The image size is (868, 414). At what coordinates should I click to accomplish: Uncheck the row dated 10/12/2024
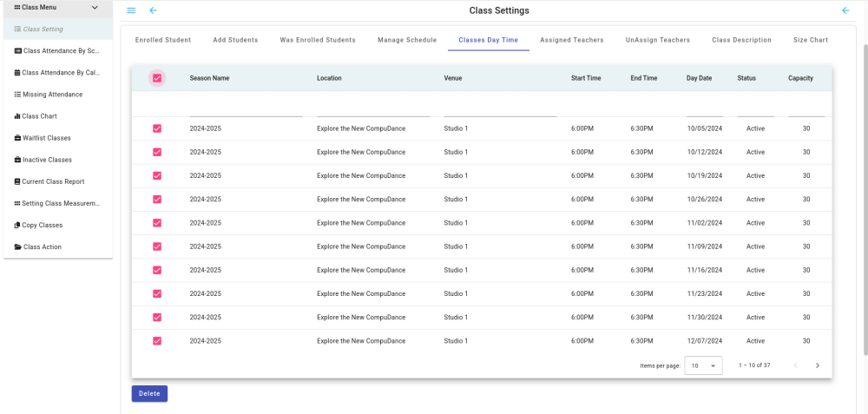(157, 152)
